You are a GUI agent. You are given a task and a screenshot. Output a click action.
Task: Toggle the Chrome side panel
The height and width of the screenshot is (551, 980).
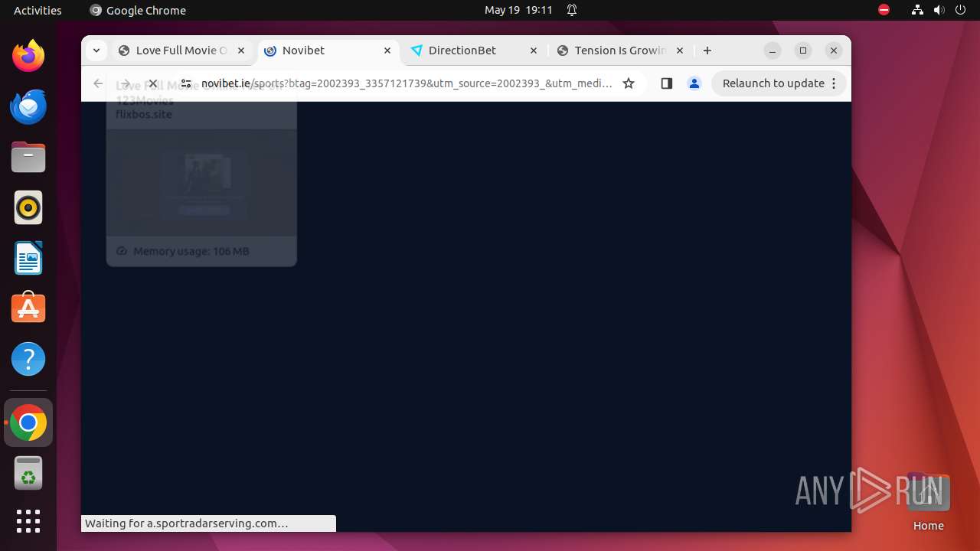[x=666, y=83]
